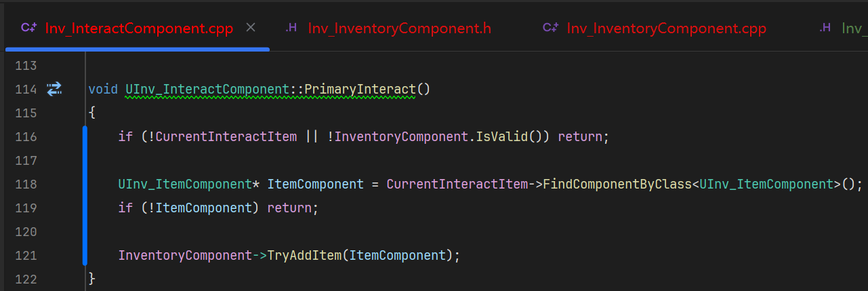Select the Inv_InteractComponent.cpp tab
The image size is (868, 291).
click(x=139, y=28)
